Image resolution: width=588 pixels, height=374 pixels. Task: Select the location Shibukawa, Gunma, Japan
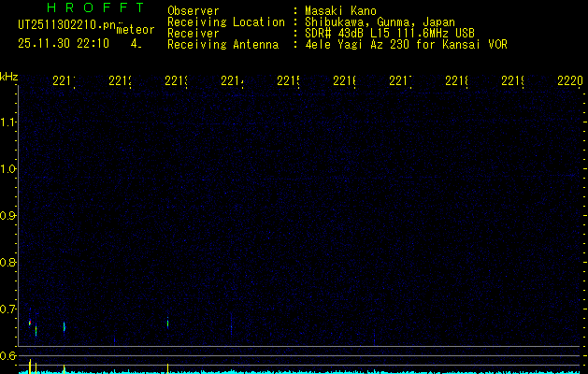point(380,22)
